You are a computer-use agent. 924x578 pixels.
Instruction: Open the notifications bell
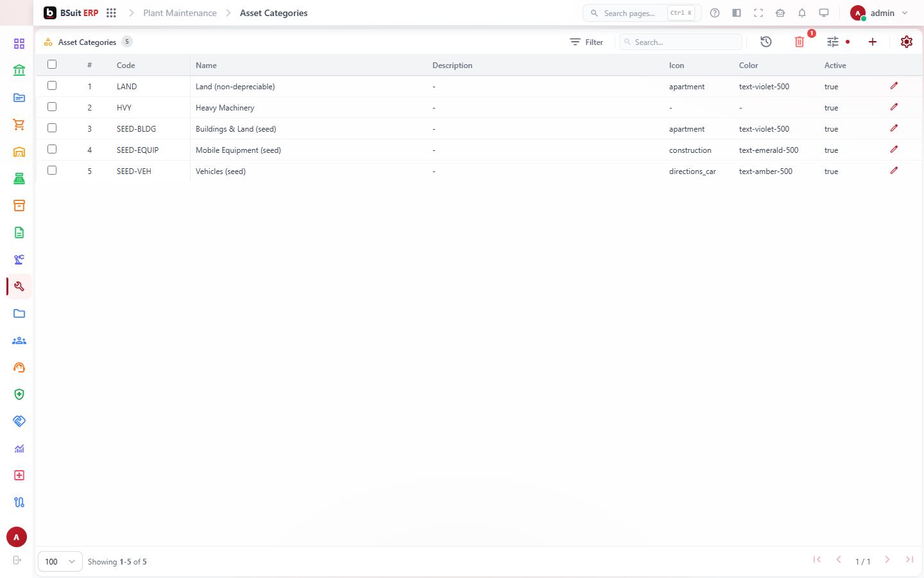tap(802, 13)
